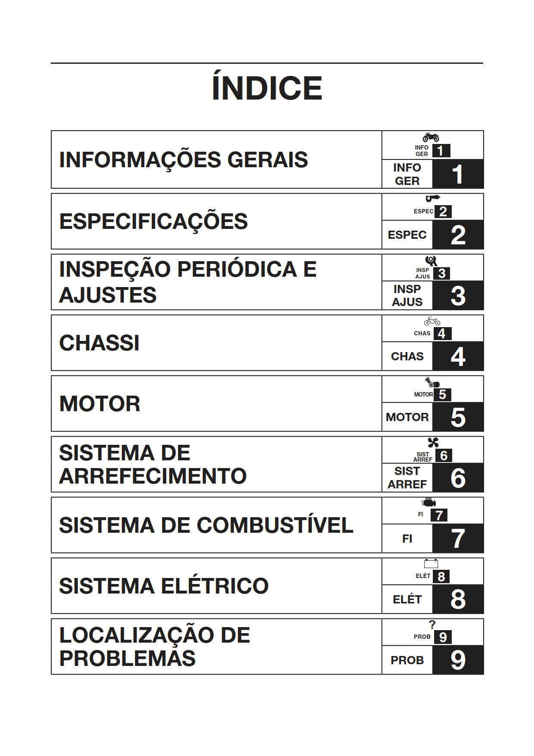Open the ESPECIFICAÇÕES chapter
The width and height of the screenshot is (534, 756).
(153, 221)
